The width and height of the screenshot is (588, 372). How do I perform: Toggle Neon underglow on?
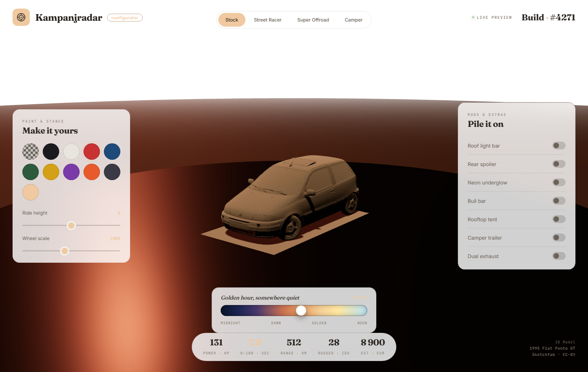point(559,182)
